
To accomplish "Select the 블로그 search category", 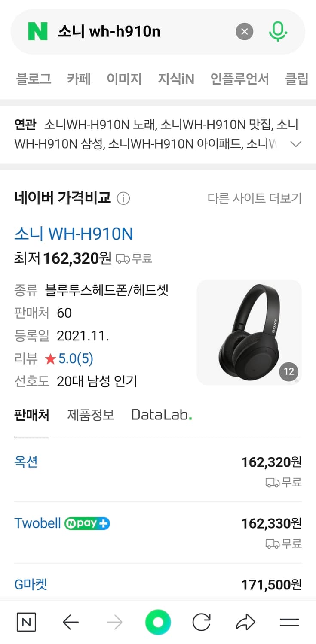I will coord(34,79).
